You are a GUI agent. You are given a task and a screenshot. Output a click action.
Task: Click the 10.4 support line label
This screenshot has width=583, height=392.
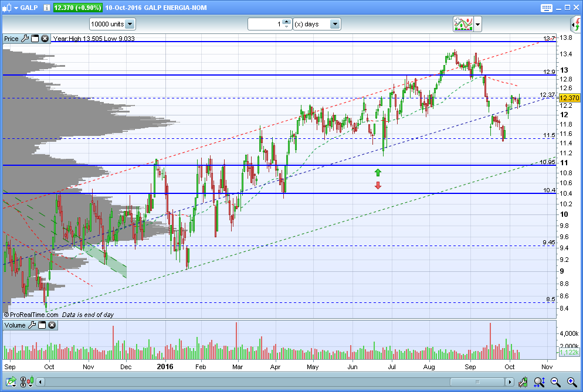549,190
